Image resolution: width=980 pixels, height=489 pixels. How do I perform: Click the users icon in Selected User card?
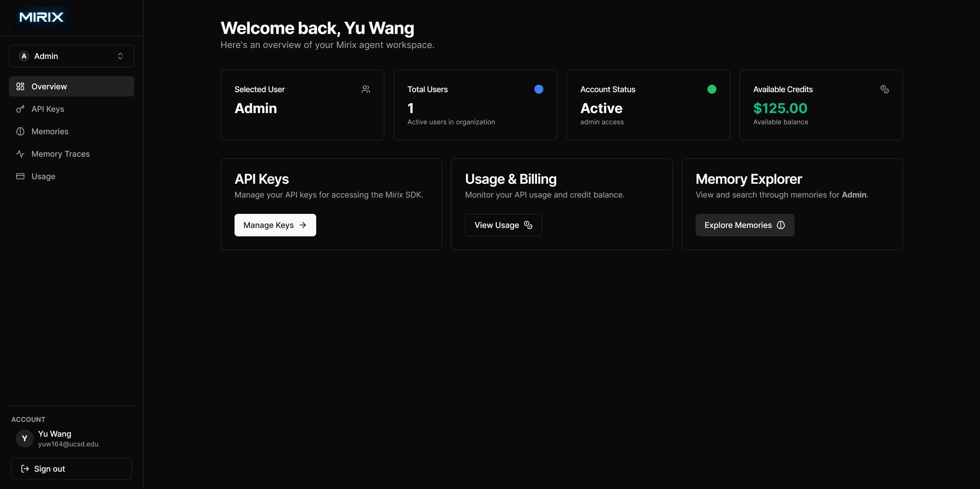[x=366, y=89]
